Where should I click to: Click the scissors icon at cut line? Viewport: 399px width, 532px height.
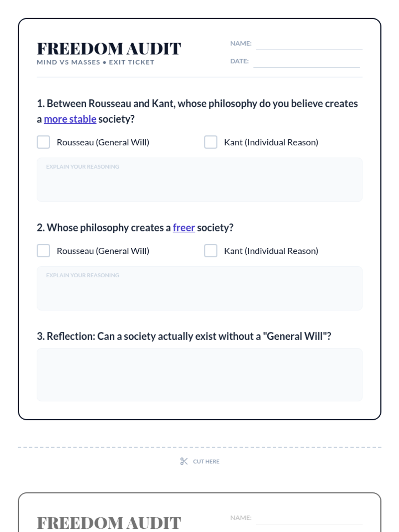click(x=184, y=461)
